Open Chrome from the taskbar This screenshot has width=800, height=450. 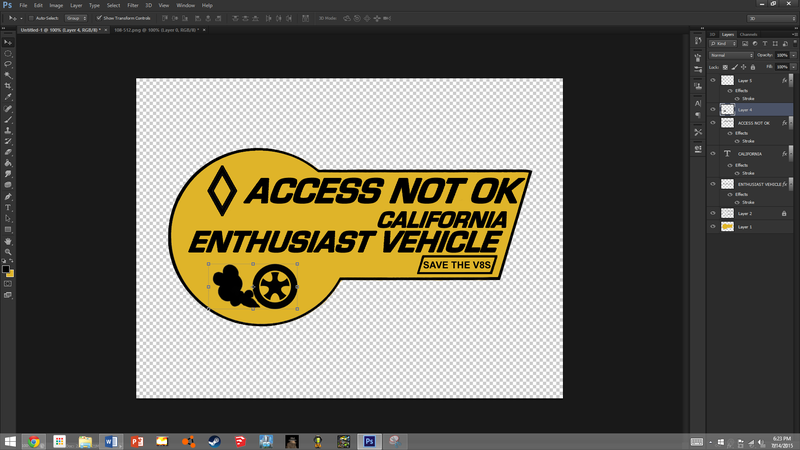coord(34,441)
